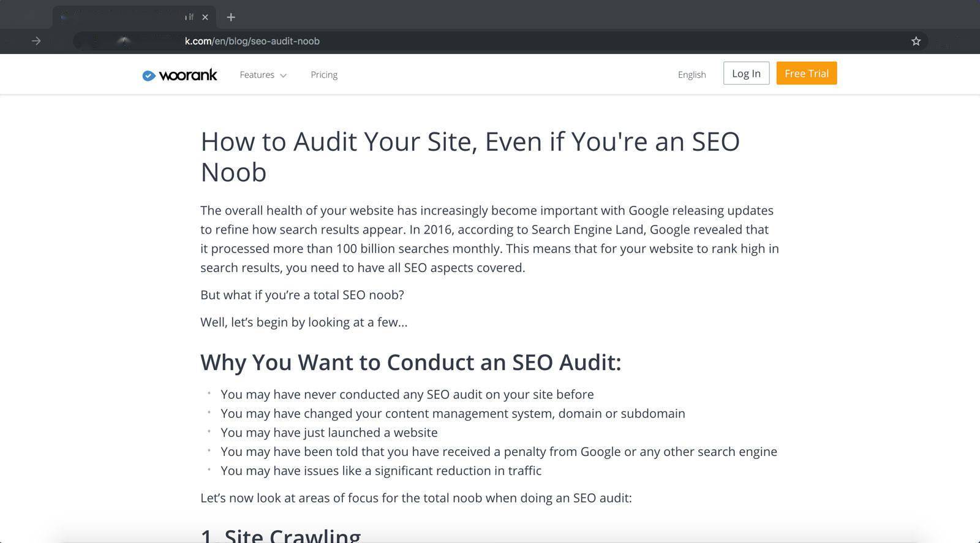The height and width of the screenshot is (543, 980).
Task: Click the article title about SEO Noob
Action: tap(470, 156)
